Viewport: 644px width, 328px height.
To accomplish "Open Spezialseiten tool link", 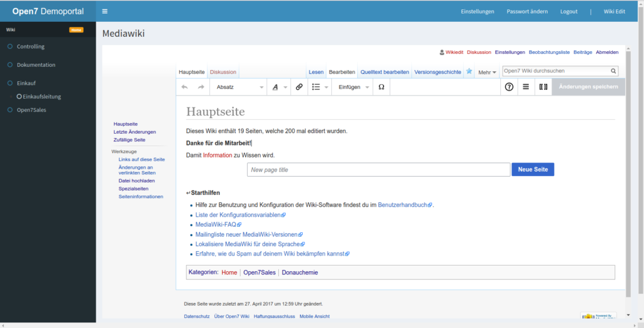I will pyautogui.click(x=133, y=189).
